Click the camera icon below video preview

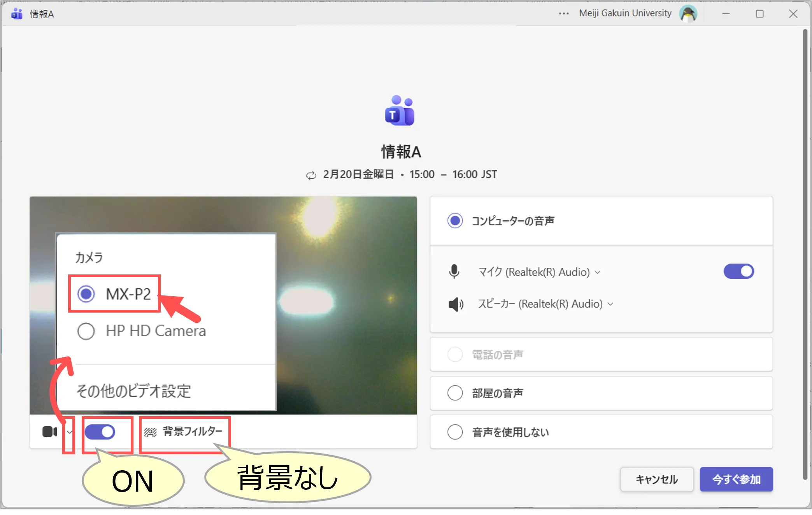point(49,432)
